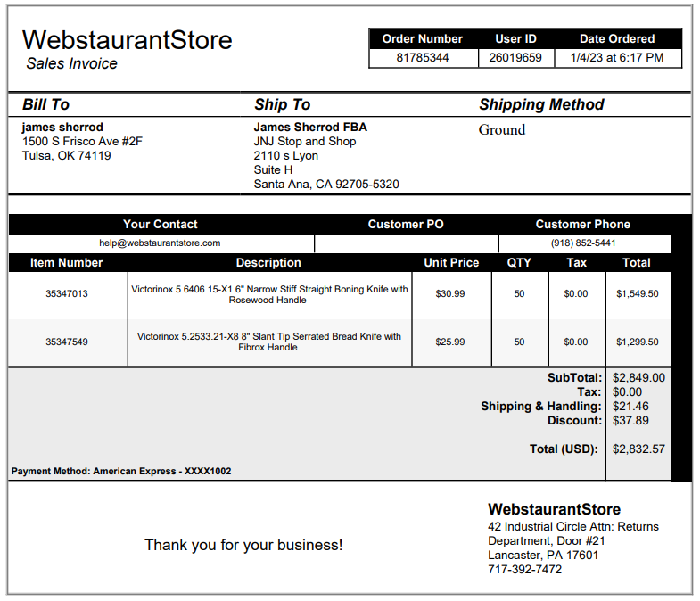Click the SubTotal value $2,849.00

click(x=638, y=378)
